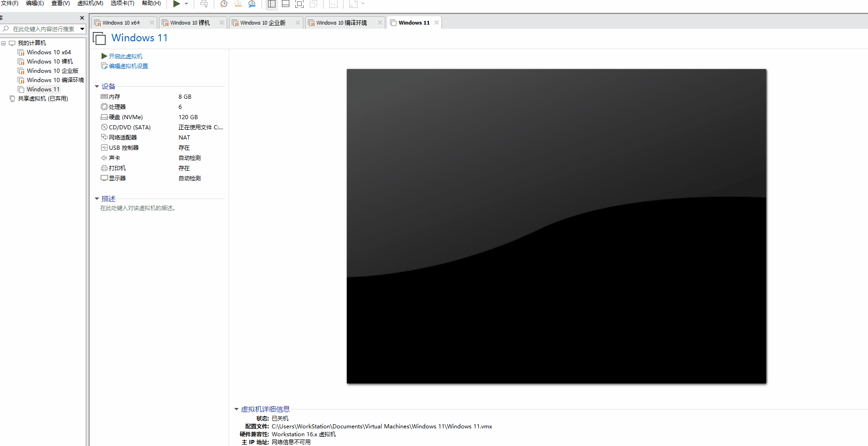Image resolution: width=868 pixels, height=446 pixels.
Task: Click the Unity mode toolbar icon
Action: 313,4
